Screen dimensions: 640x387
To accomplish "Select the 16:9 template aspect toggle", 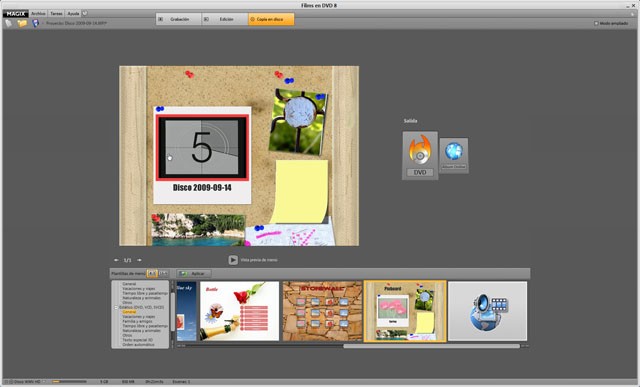I will 163,273.
